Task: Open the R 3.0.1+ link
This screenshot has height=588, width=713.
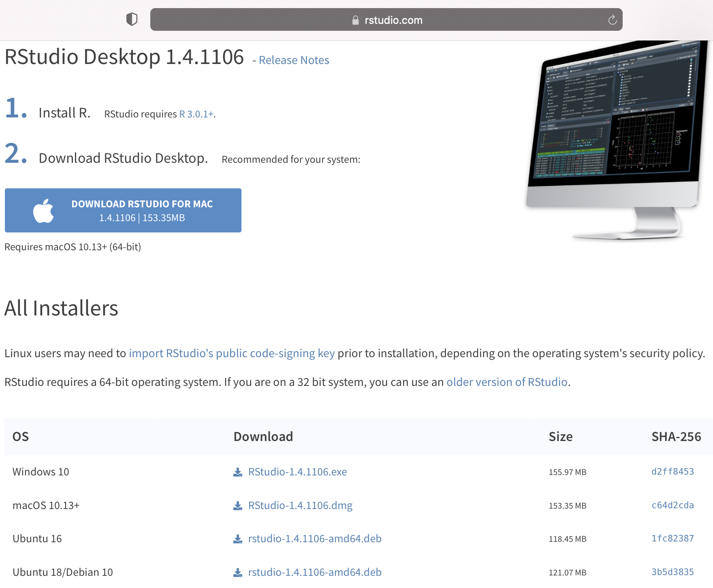Action: 196,114
